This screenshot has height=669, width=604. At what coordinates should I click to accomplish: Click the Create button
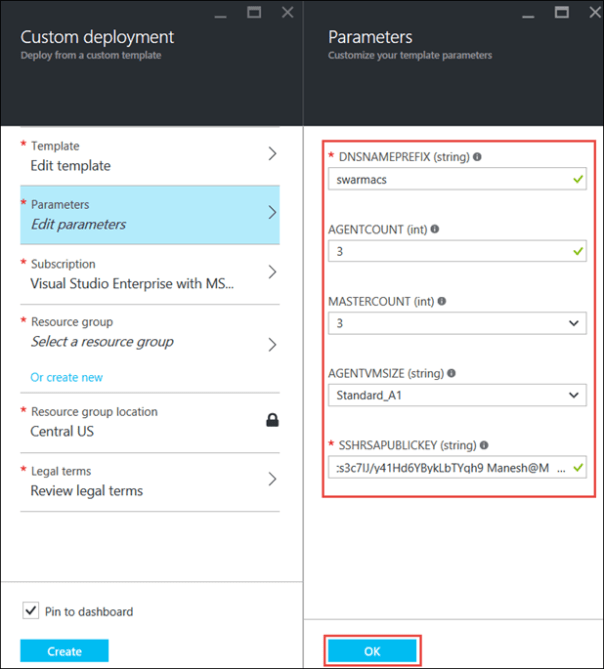(x=64, y=651)
